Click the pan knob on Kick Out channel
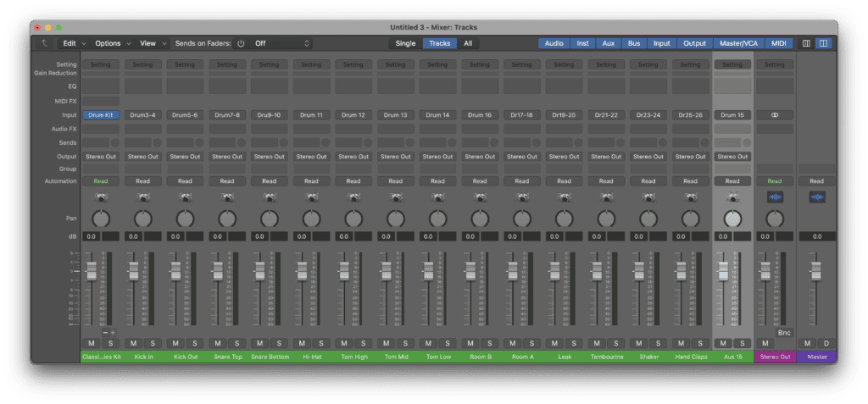 [x=185, y=219]
